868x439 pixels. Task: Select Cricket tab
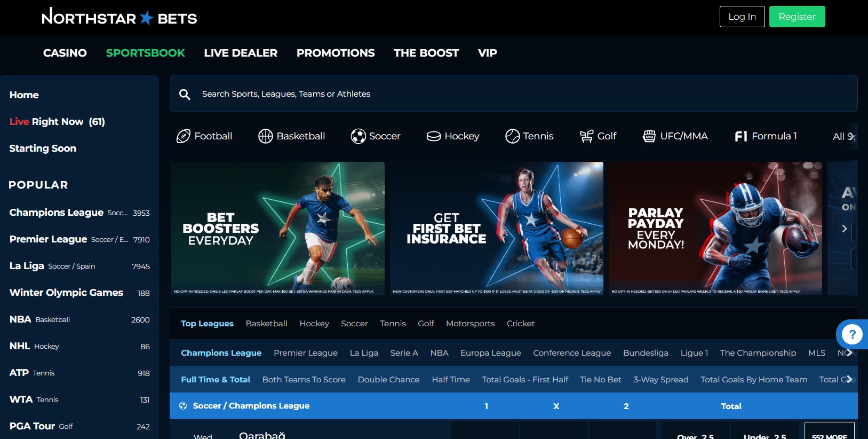tap(521, 324)
